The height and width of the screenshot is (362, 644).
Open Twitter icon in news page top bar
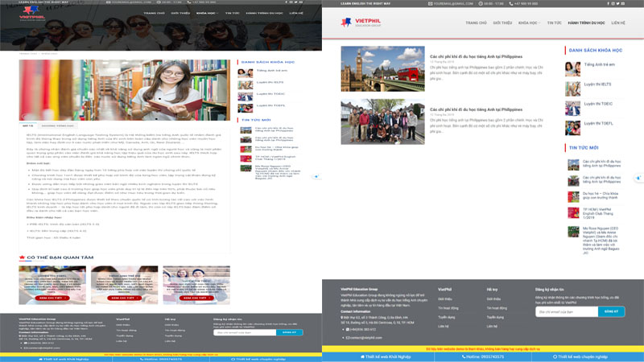617,3
